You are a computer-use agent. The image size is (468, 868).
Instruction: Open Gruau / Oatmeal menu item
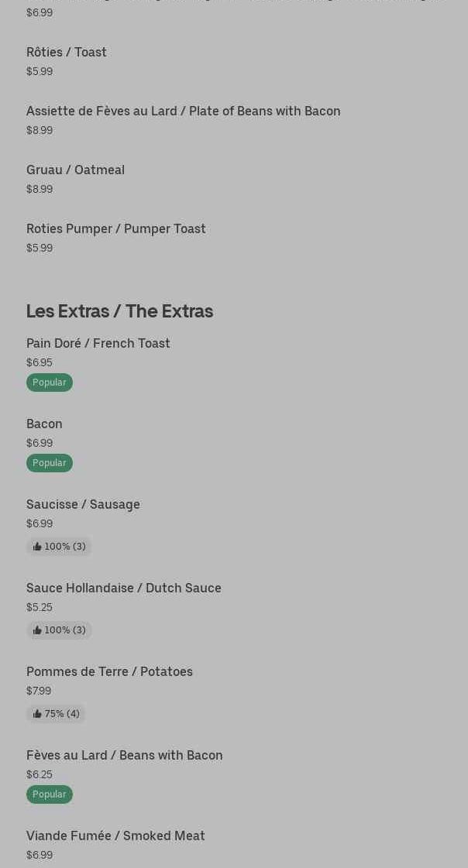point(75,170)
